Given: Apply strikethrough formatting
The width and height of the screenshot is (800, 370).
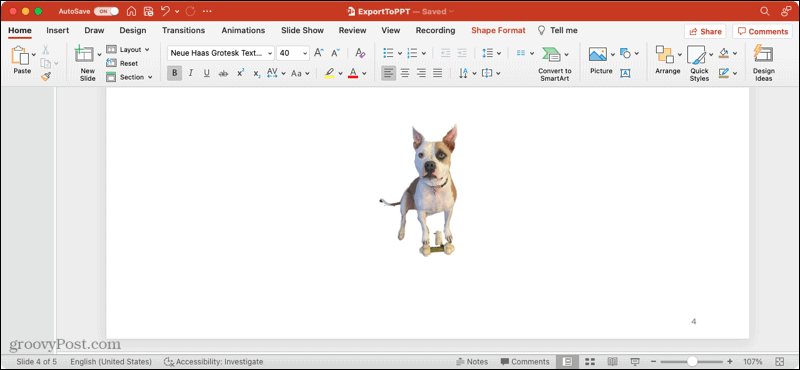Looking at the screenshot, I should pyautogui.click(x=223, y=73).
